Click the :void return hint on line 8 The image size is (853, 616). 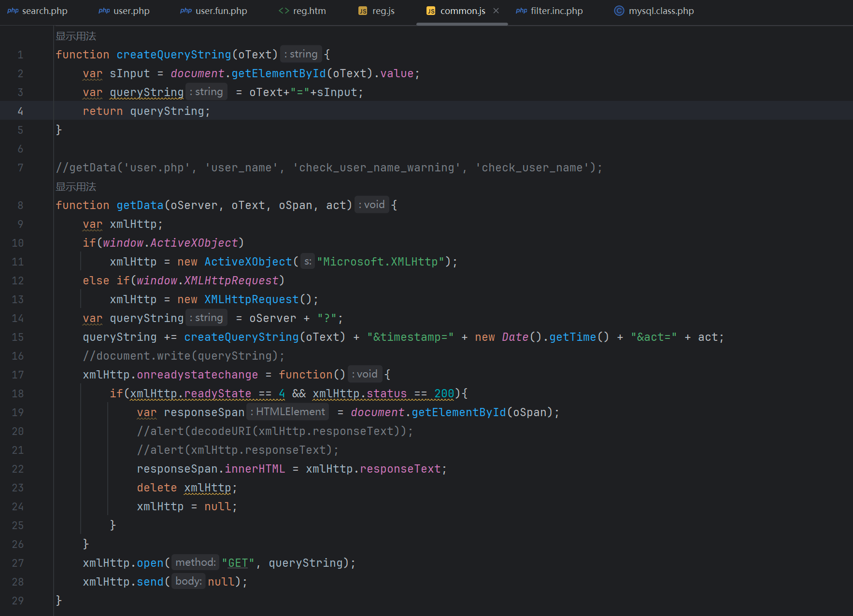371,205
